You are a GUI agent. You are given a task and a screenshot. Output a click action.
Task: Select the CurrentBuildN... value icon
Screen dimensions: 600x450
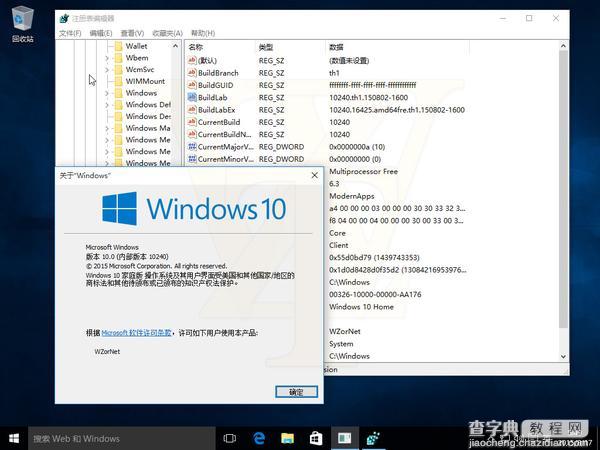click(x=192, y=134)
